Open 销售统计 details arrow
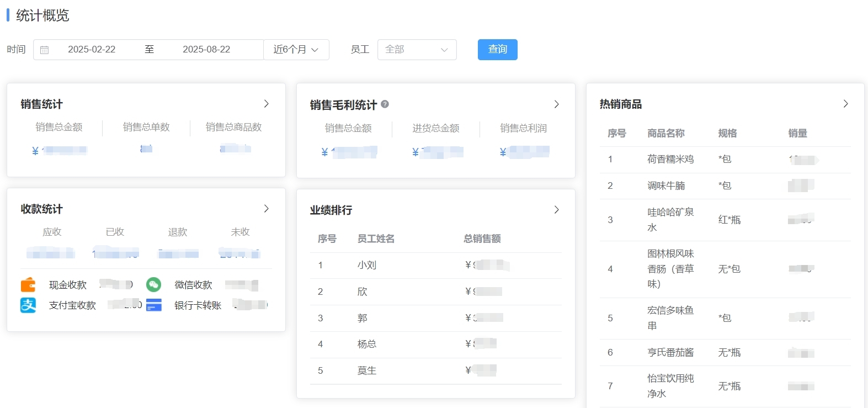Image resolution: width=868 pixels, height=408 pixels. pyautogui.click(x=267, y=104)
